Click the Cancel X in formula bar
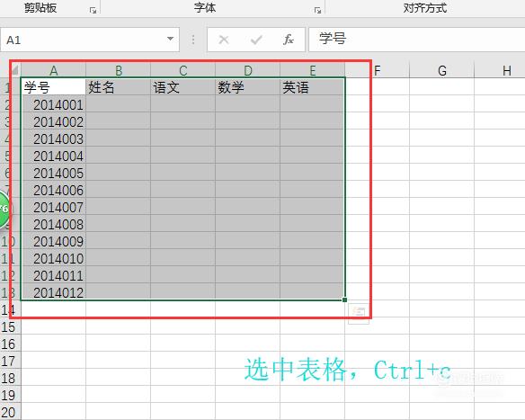The width and height of the screenshot is (525, 420). (223, 40)
